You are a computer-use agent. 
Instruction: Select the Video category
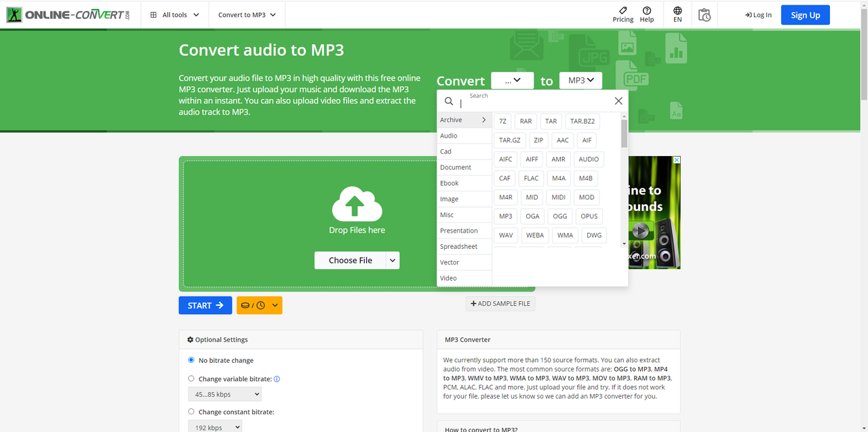(x=464, y=278)
